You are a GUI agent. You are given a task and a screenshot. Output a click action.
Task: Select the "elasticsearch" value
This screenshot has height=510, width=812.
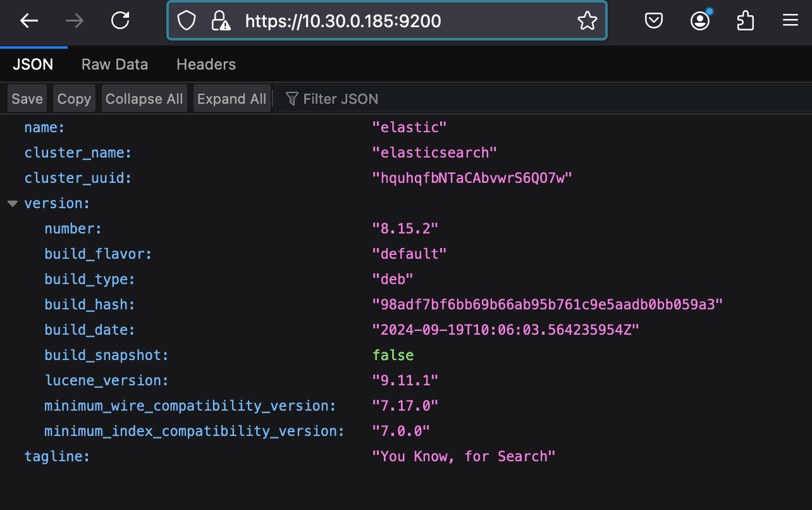point(434,153)
